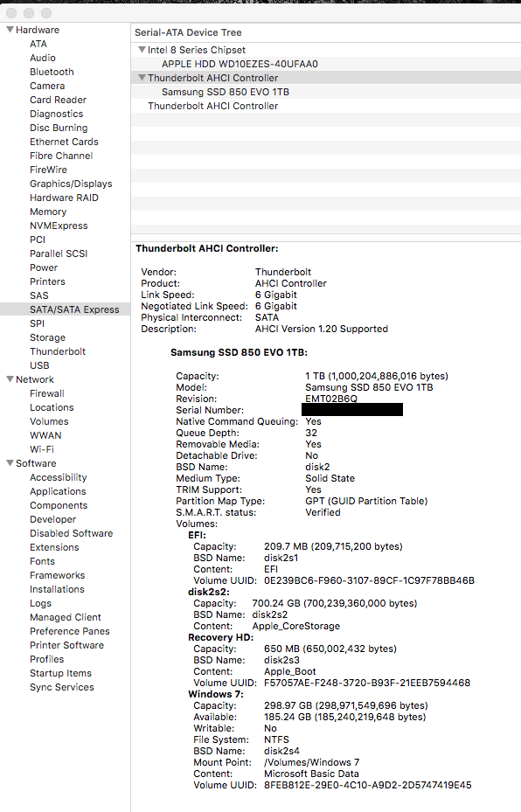Open Parallel SCSI section

tap(59, 253)
